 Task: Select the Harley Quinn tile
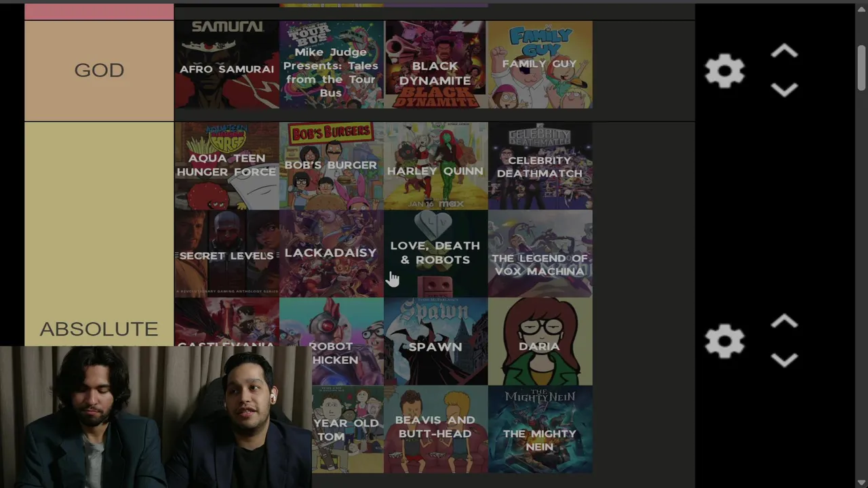pyautogui.click(x=435, y=166)
